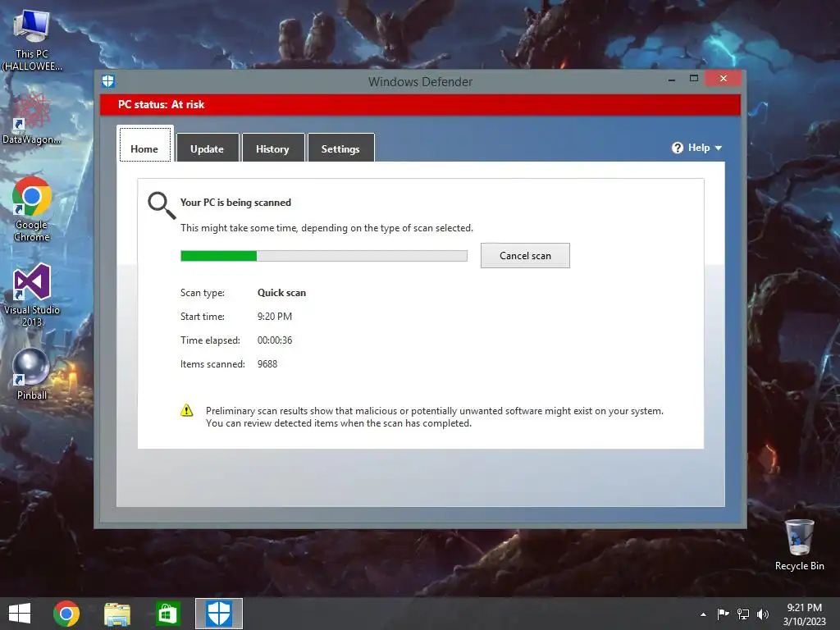The width and height of the screenshot is (840, 630).
Task: Open File Explorer from the taskbar
Action: pyautogui.click(x=116, y=614)
